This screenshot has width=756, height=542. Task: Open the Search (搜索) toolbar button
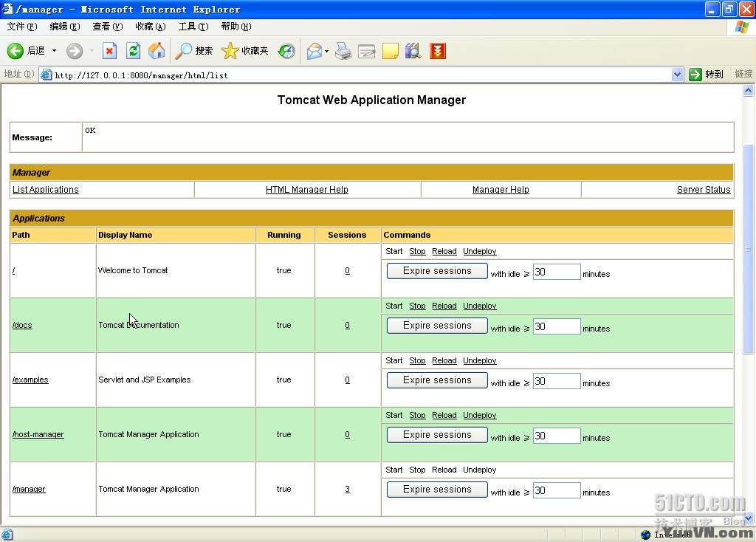194,51
